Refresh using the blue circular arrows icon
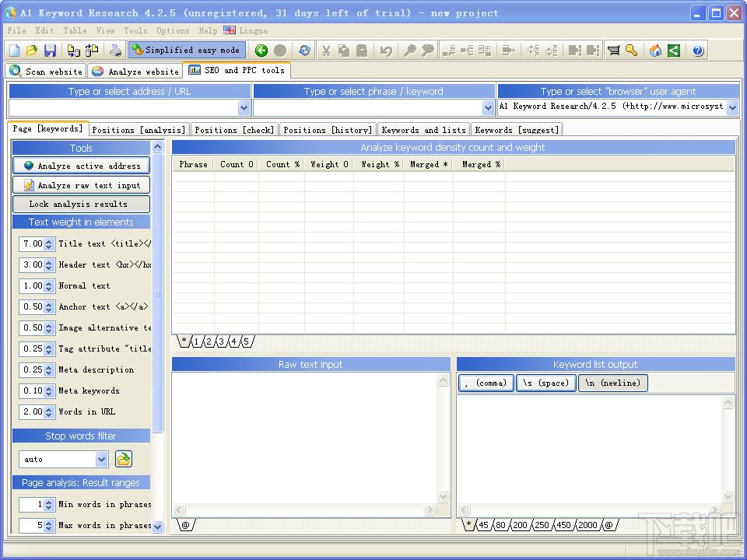Viewport: 747px width, 560px height. coord(304,51)
